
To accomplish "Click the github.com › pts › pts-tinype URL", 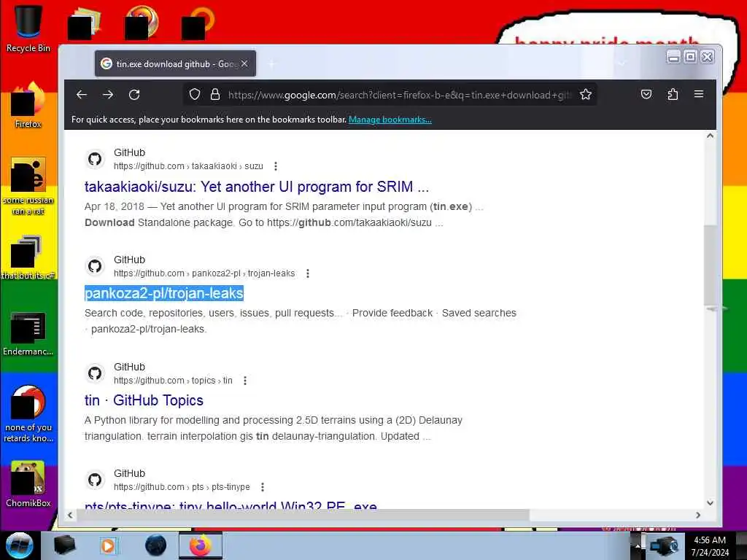I will pyautogui.click(x=182, y=487).
